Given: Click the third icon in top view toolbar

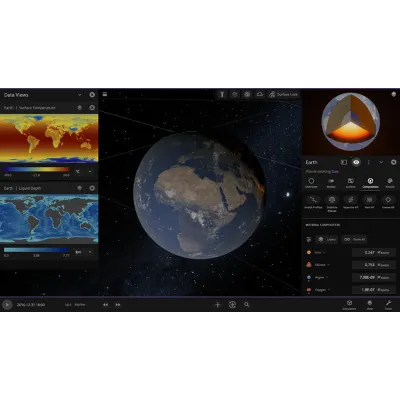Looking at the screenshot, I should tap(247, 95).
